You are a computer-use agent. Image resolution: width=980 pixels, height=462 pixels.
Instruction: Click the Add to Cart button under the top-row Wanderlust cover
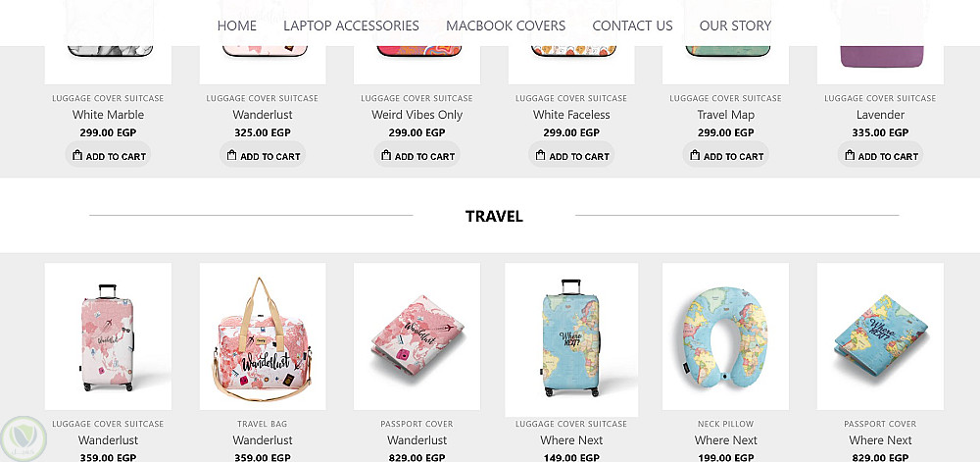263,156
